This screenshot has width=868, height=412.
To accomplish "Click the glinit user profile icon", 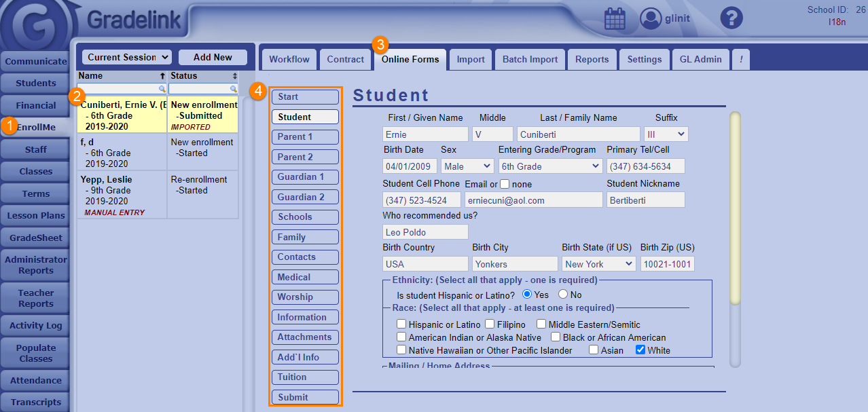I will click(x=651, y=18).
